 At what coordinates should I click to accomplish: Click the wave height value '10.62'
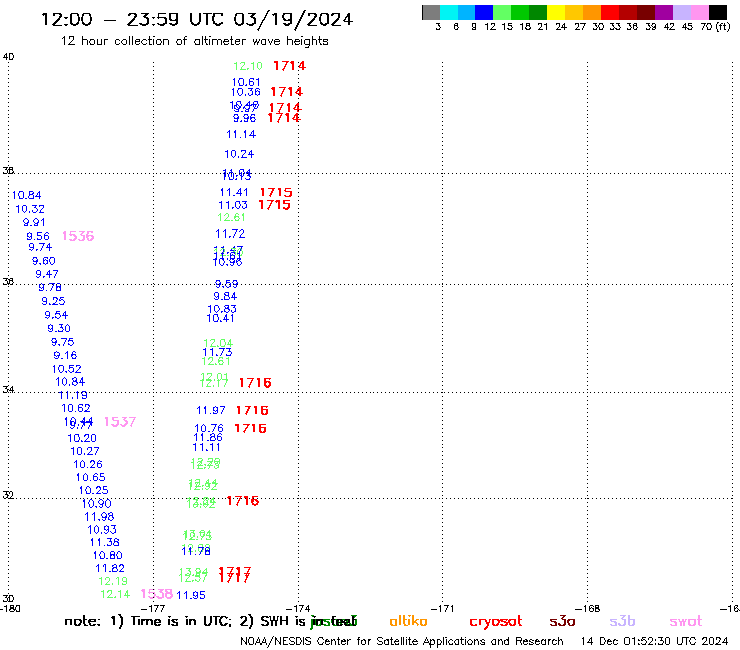pyautogui.click(x=76, y=408)
